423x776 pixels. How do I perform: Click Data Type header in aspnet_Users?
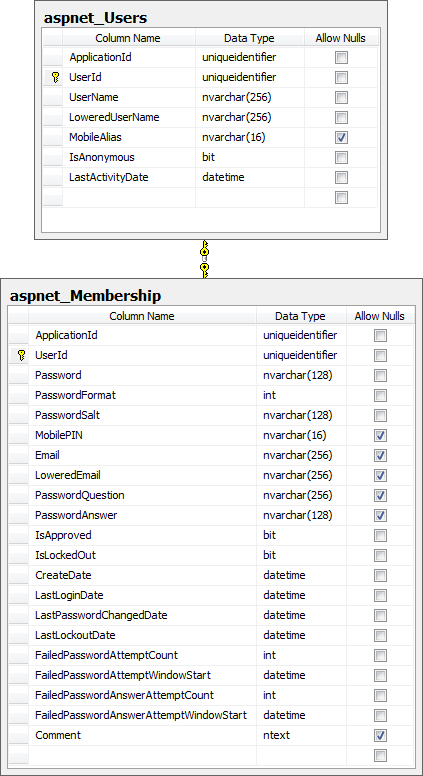pyautogui.click(x=249, y=38)
